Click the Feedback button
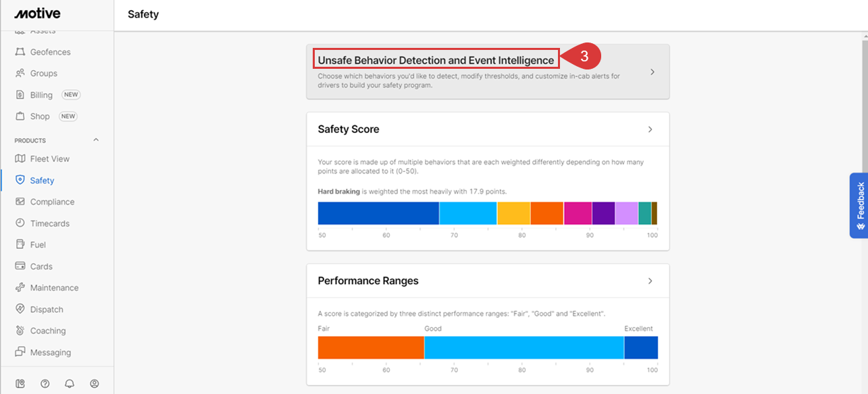The width and height of the screenshot is (868, 394). [859, 205]
